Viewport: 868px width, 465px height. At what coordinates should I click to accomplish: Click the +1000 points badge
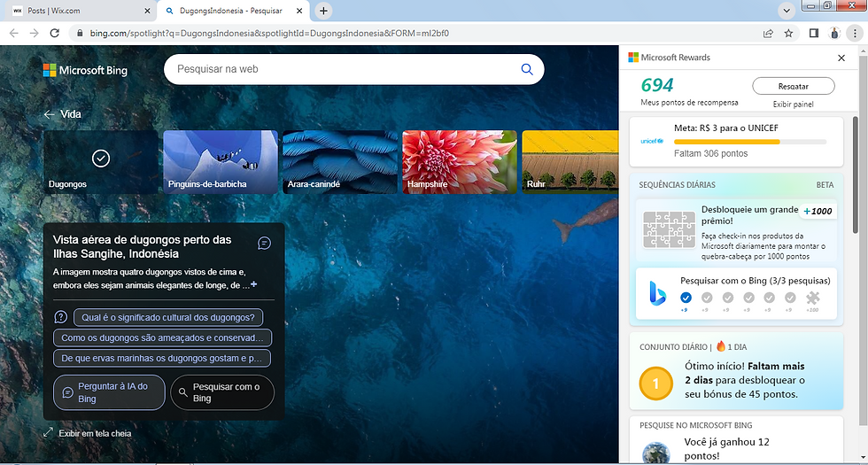tap(818, 212)
